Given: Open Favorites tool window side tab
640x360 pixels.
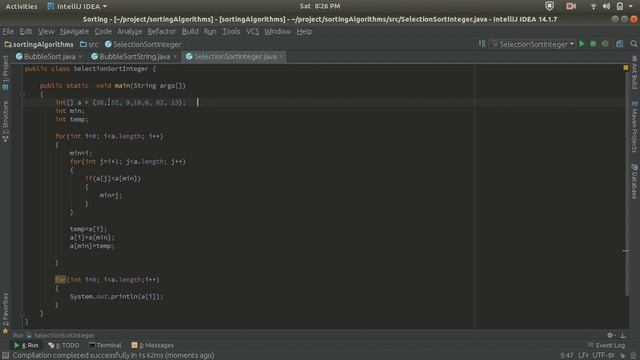Looking at the screenshot, I should click(5, 313).
